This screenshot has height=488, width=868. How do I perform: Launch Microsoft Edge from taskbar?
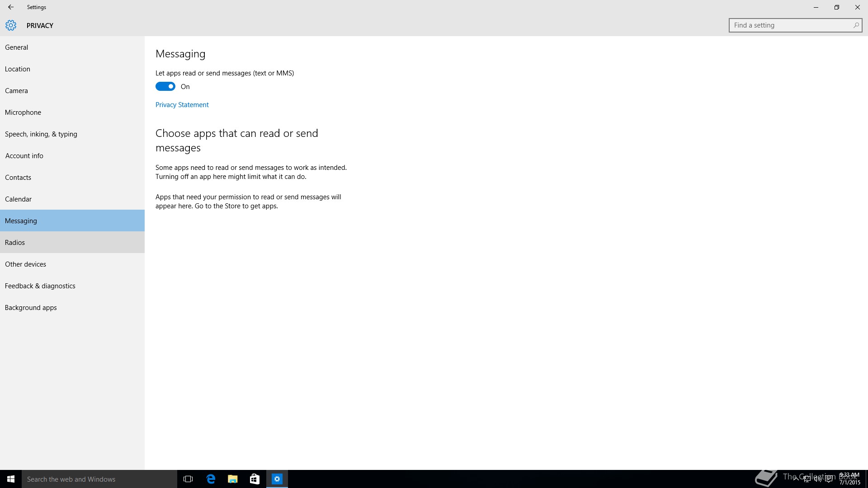211,479
